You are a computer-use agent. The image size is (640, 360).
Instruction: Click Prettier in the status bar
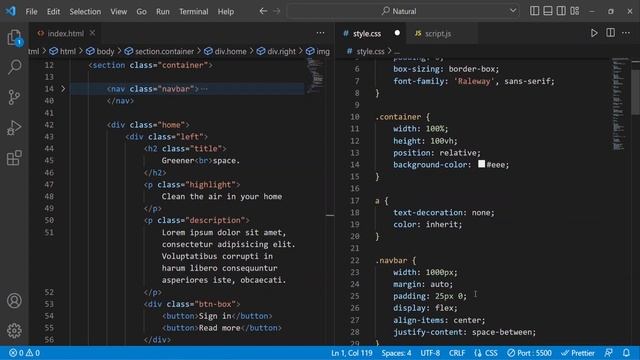[578, 353]
